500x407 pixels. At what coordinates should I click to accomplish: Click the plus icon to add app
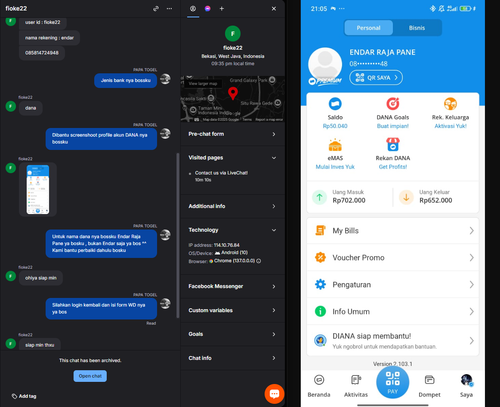click(222, 9)
